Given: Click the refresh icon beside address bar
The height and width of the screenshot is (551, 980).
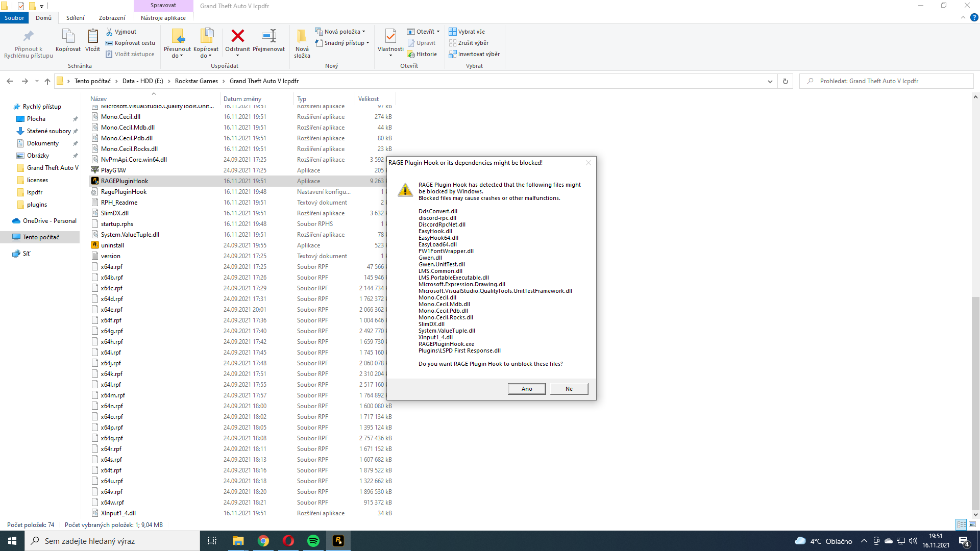Looking at the screenshot, I should pyautogui.click(x=786, y=81).
